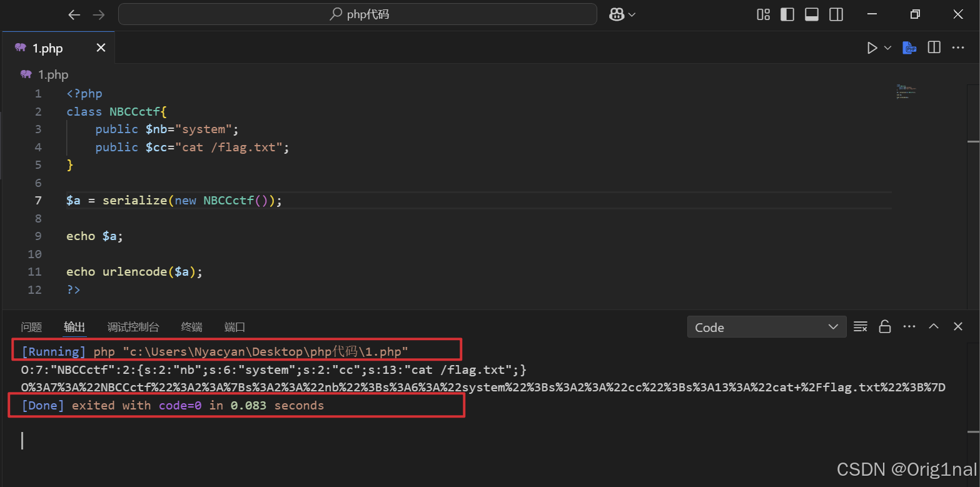
Task: Maximize the panel with up chevron
Action: [x=934, y=326]
